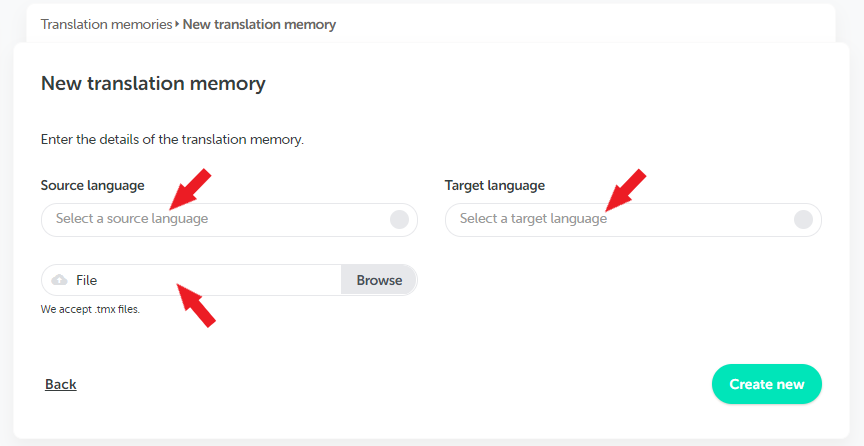
Task: Click the "Select a source language" placeholder text
Action: click(x=132, y=219)
